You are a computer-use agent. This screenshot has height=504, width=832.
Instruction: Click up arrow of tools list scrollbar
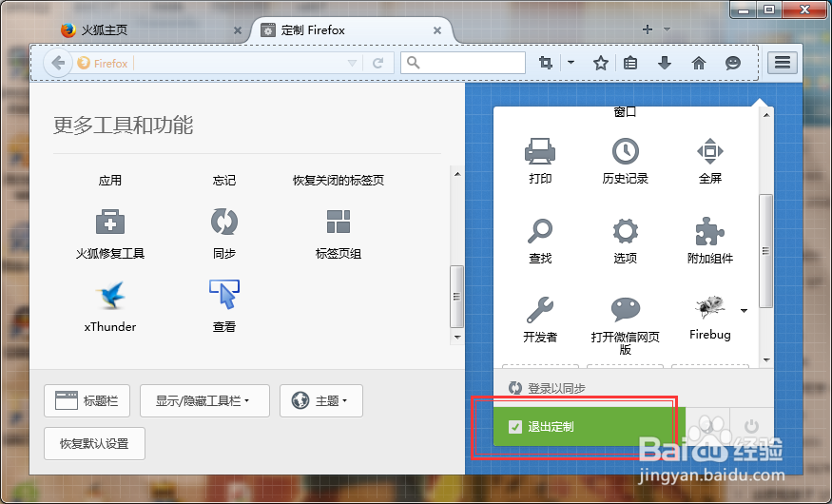(456, 174)
